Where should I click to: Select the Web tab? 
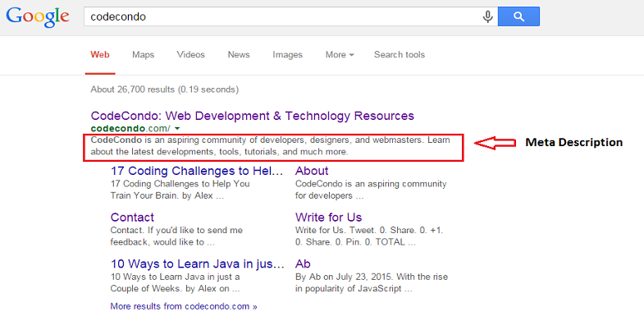click(x=100, y=55)
